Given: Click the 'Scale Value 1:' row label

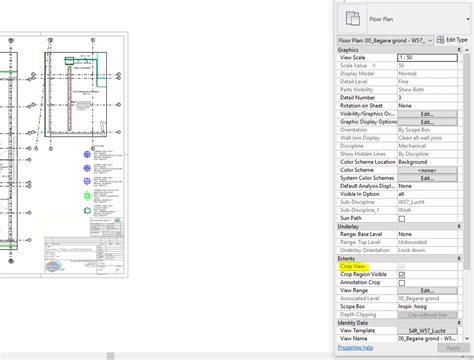Looking at the screenshot, I should 358,66.
